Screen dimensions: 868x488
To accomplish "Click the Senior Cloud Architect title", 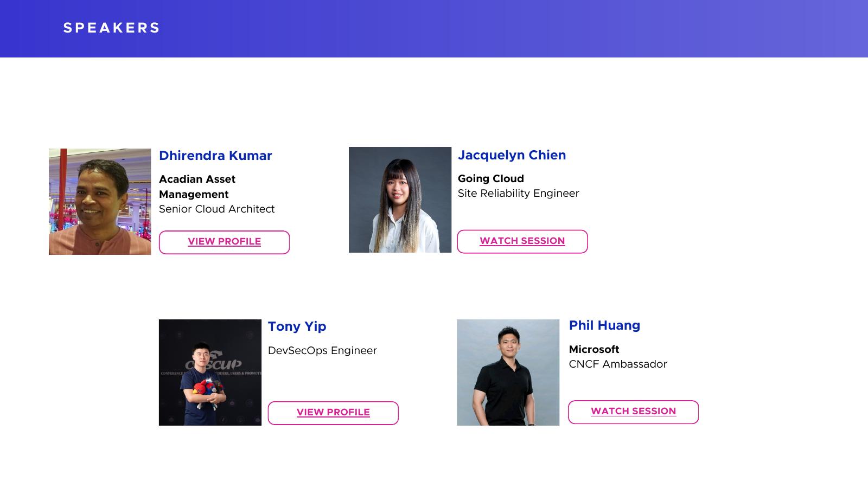I will [216, 209].
